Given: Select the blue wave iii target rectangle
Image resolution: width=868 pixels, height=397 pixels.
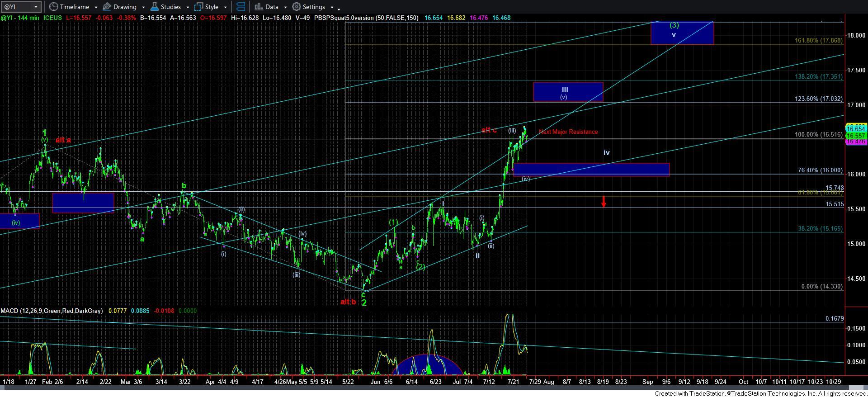Looking at the screenshot, I should 568,92.
